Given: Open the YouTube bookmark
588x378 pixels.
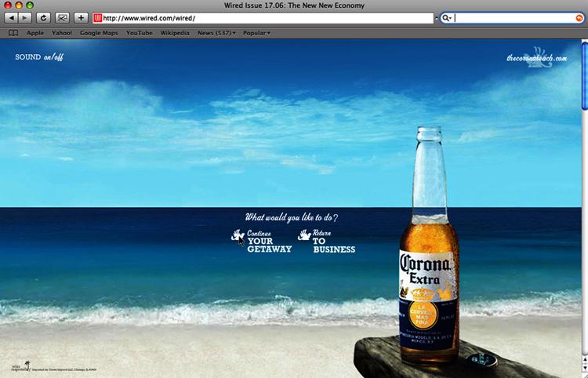Looking at the screenshot, I should coord(139,33).
